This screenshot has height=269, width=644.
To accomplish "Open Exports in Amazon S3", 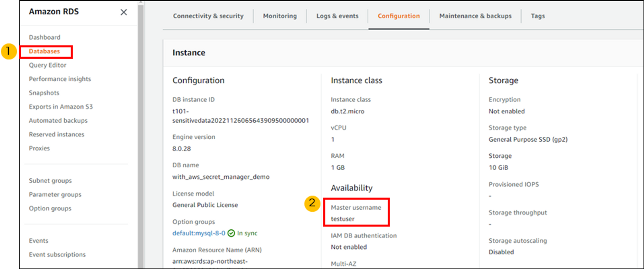I will click(x=61, y=107).
